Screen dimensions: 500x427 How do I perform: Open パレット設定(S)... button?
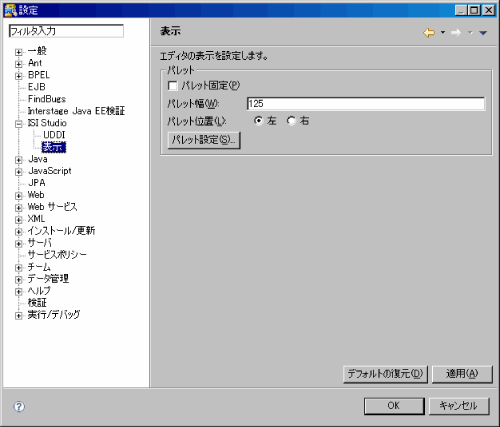[x=204, y=140]
